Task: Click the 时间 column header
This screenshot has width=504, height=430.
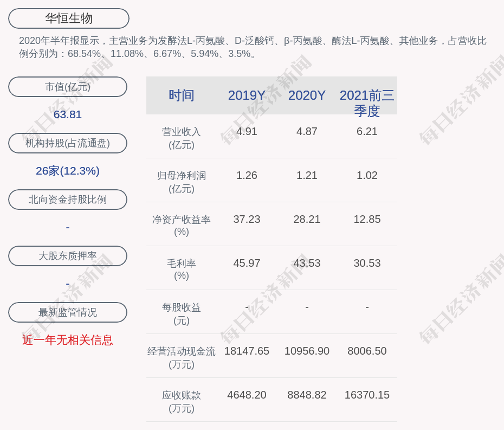Action: 182,95
